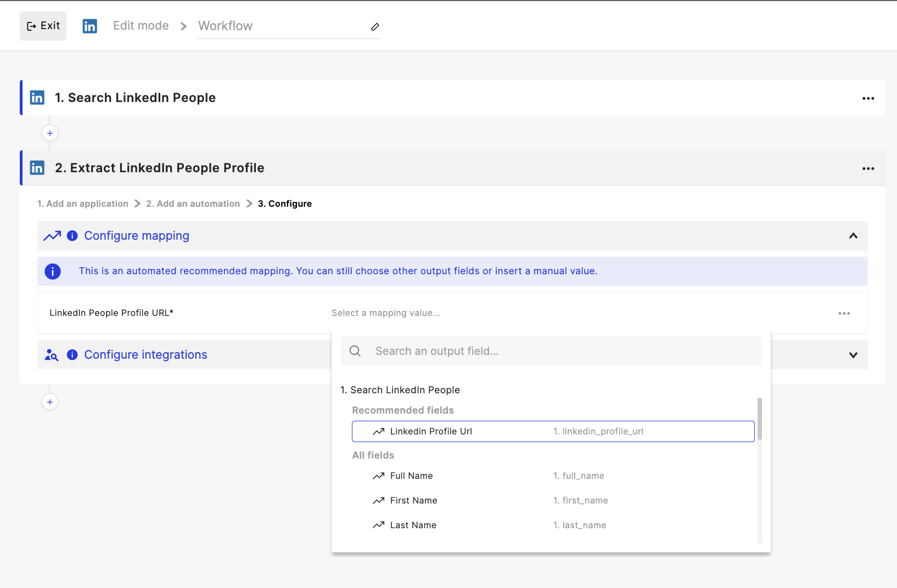
Task: Click Configure mapping title
Action: [137, 236]
